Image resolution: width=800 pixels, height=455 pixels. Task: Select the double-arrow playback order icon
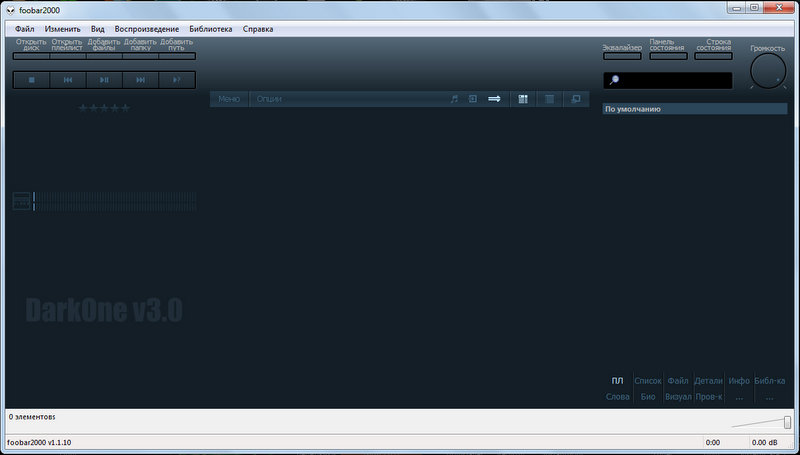coord(494,99)
